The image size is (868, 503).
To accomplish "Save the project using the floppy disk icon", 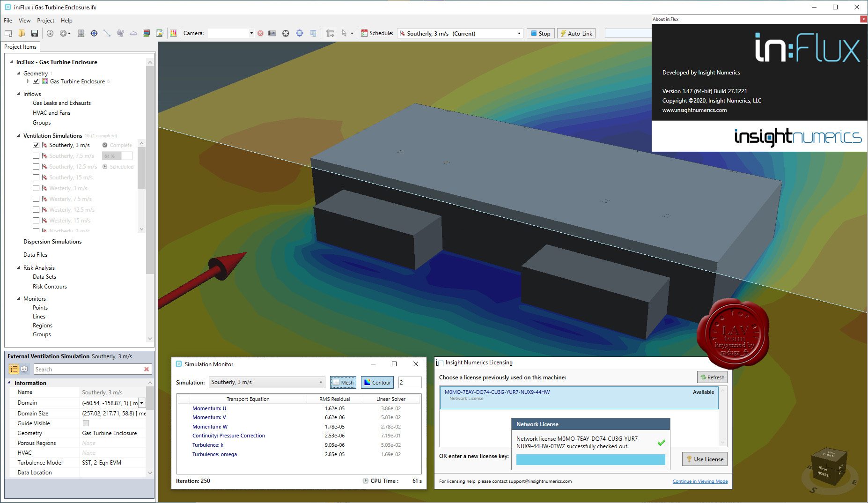I will point(35,33).
